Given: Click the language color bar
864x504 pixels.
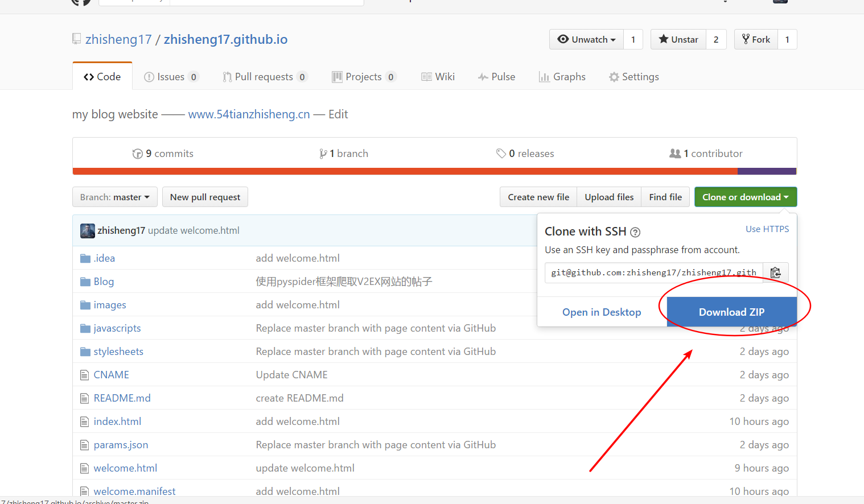Looking at the screenshot, I should point(434,171).
